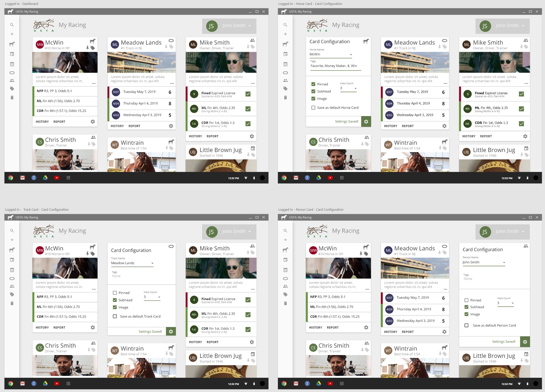
Task: Click green gear button in Horse Card Configuration
Action: [x=366, y=121]
